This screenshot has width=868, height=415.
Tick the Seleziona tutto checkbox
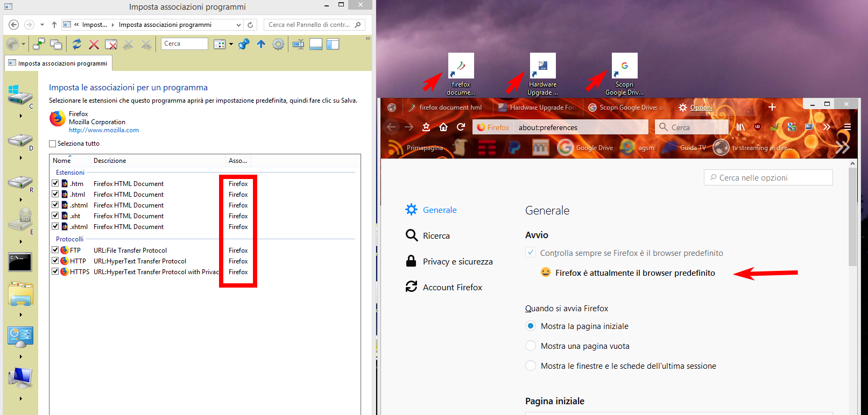click(53, 144)
